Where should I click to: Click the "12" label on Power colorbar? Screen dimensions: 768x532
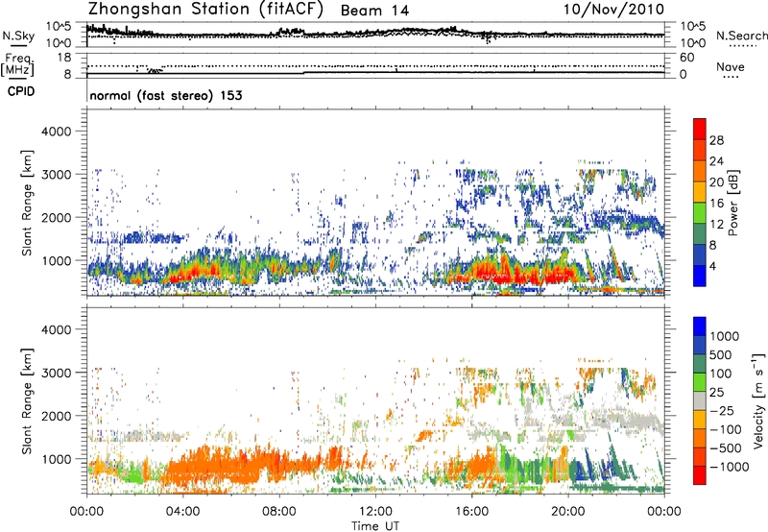click(716, 225)
